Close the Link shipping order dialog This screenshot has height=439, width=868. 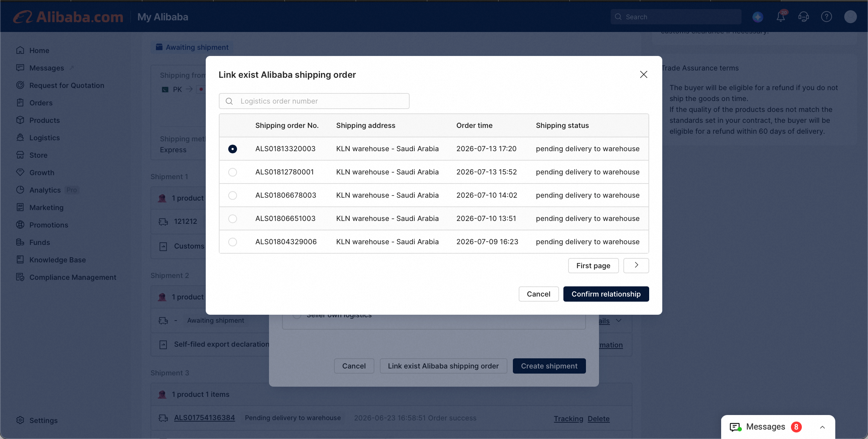[x=644, y=74]
